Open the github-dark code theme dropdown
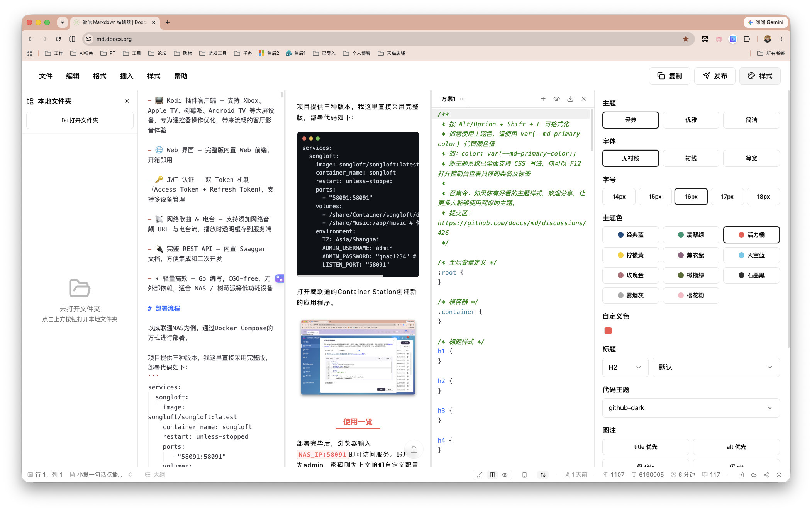This screenshot has height=511, width=812. point(691,408)
